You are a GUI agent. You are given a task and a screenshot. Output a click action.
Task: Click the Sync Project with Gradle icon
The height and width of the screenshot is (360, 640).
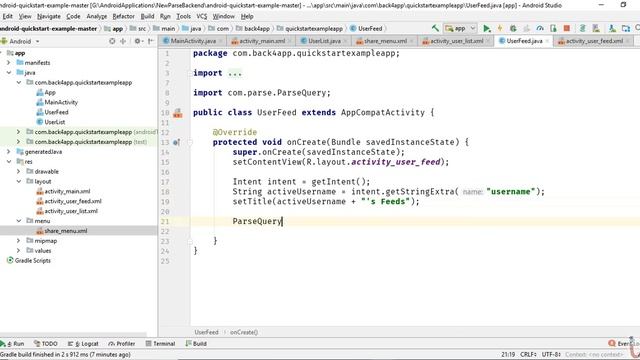point(582,28)
